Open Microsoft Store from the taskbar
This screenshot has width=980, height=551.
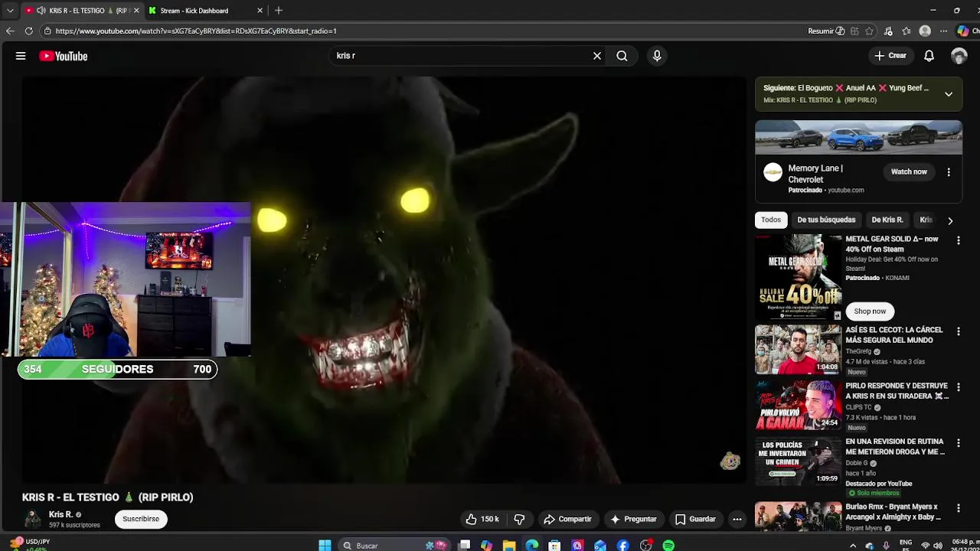pyautogui.click(x=554, y=546)
